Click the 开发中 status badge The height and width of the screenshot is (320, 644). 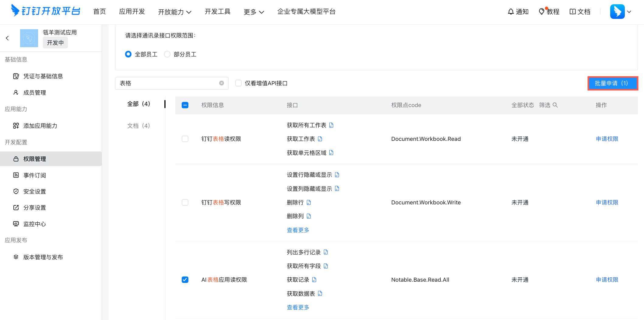tap(55, 43)
